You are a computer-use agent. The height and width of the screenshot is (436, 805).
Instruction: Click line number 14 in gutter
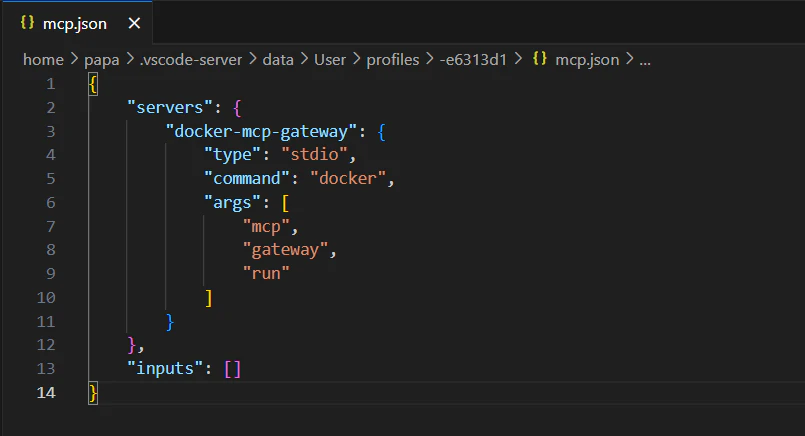point(46,393)
